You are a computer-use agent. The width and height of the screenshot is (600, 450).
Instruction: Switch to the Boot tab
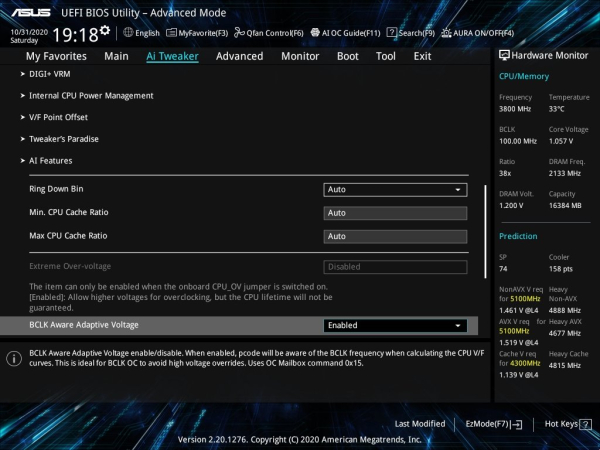[347, 56]
